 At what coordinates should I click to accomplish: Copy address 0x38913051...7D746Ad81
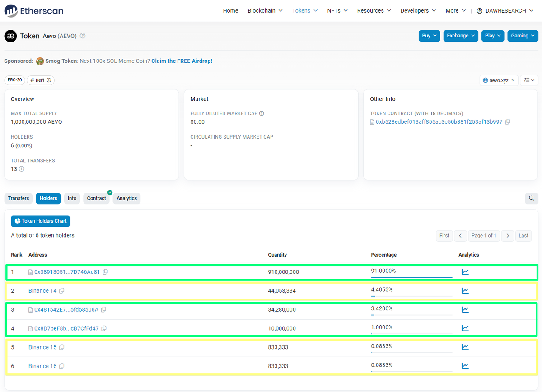pos(105,272)
